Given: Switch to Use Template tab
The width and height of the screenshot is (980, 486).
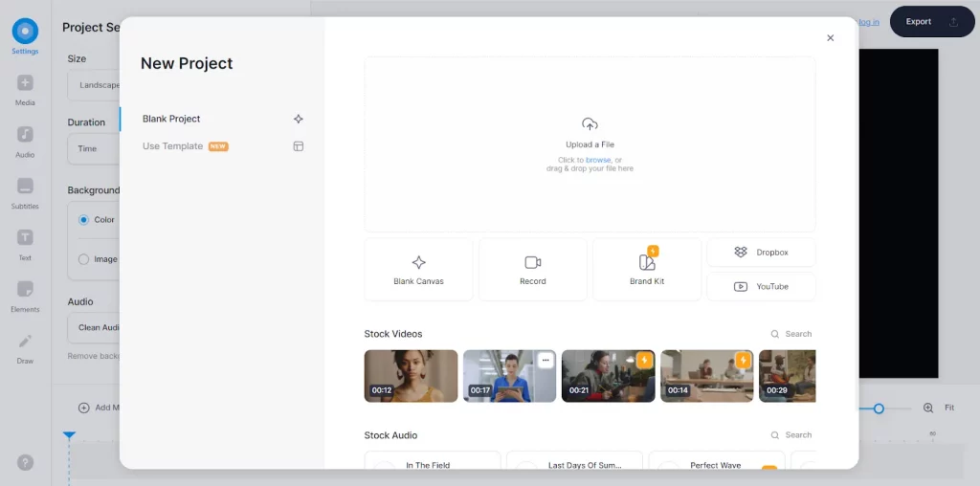Looking at the screenshot, I should click(x=173, y=146).
